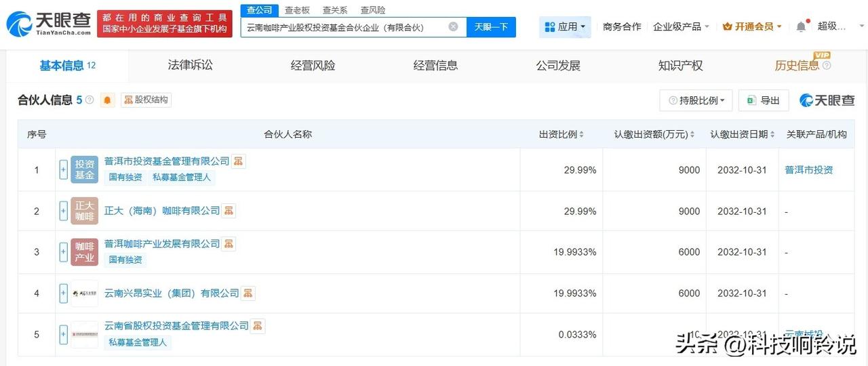This screenshot has height=366, width=868.
Task: Click the 天眼一下 search button
Action: 491,27
